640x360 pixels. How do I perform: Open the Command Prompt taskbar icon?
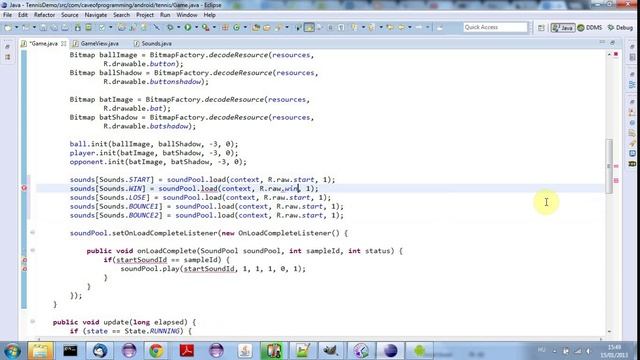tap(70, 351)
